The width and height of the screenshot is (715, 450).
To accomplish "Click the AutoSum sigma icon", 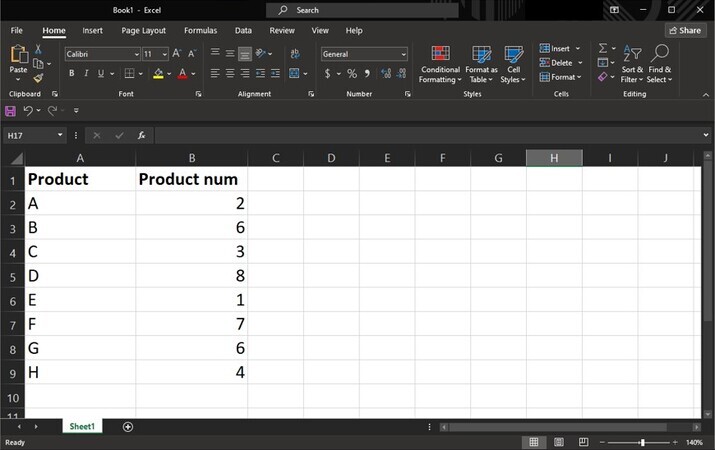I will coord(603,48).
